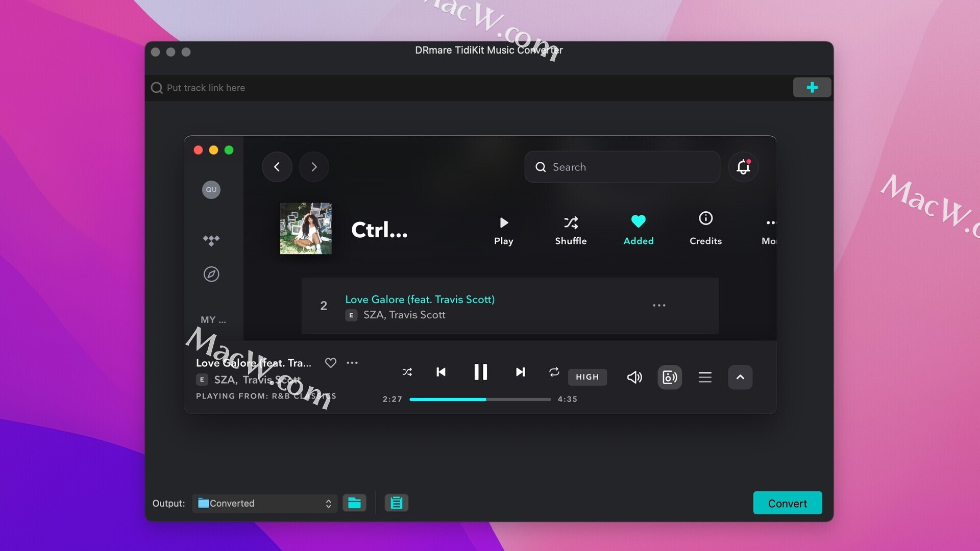Image resolution: width=980 pixels, height=551 pixels.
Task: Open the QU user profile avatar
Action: (211, 190)
